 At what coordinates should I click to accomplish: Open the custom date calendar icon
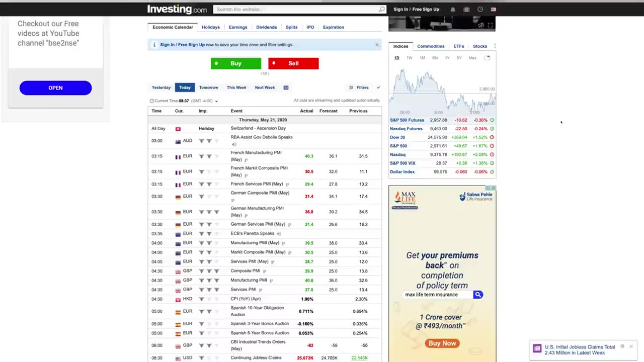pyautogui.click(x=286, y=87)
